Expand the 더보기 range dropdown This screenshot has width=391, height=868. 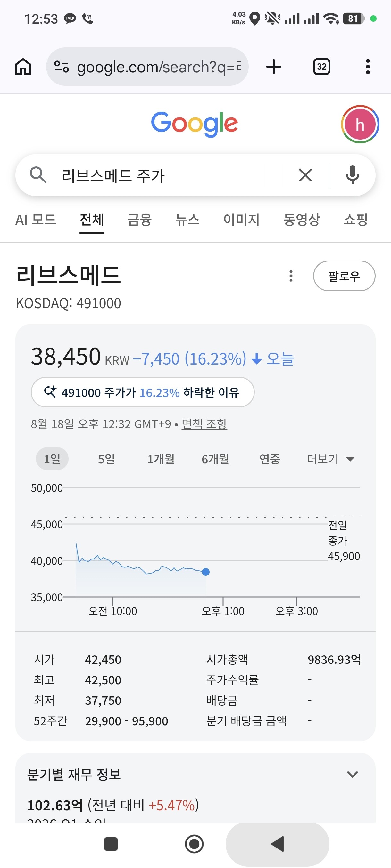coord(331,459)
